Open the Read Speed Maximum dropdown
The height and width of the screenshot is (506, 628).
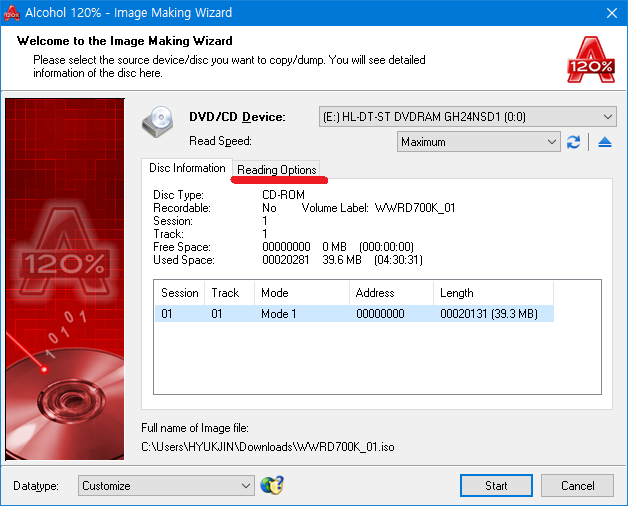[479, 142]
